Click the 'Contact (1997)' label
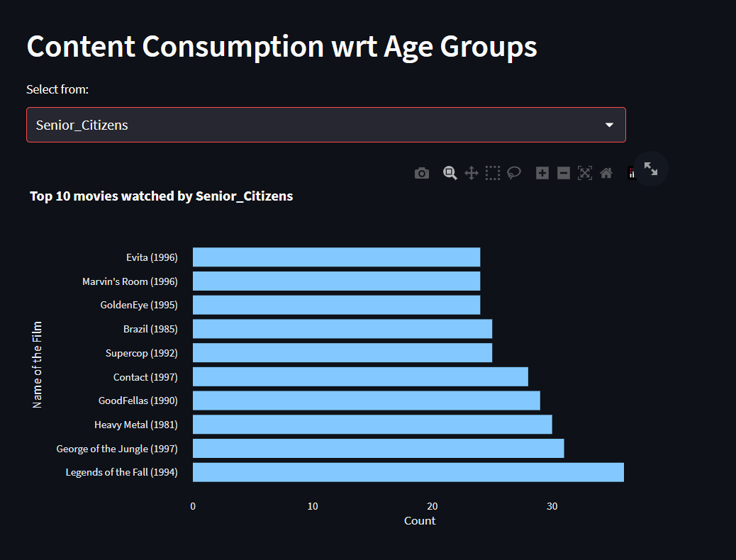The height and width of the screenshot is (560, 736). click(145, 377)
